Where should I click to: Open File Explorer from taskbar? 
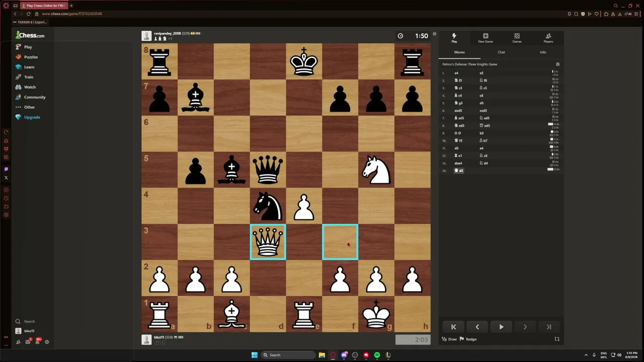tap(322, 355)
